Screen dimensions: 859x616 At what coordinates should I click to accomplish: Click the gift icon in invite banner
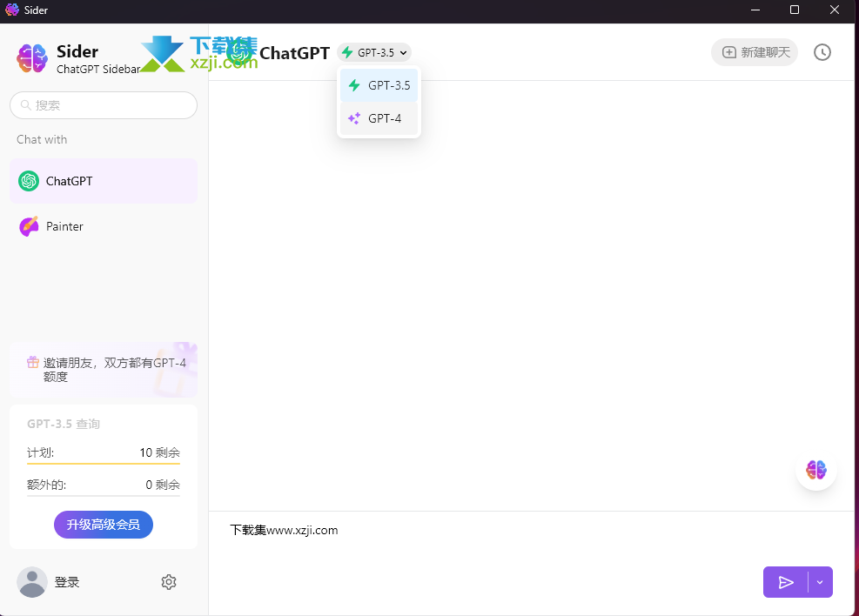click(x=33, y=362)
